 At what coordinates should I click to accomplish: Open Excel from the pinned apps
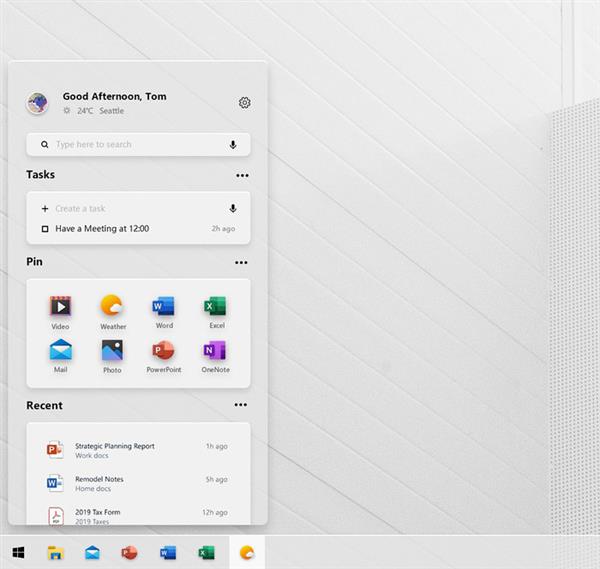(x=215, y=306)
